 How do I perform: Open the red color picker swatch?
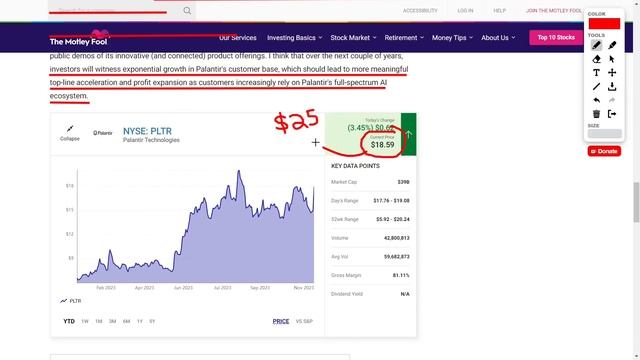[604, 23]
